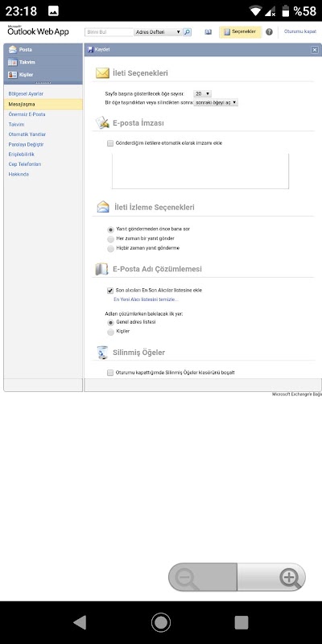Screen dimensions: 322x644
Task: Click the Microsoft Exchange'e Bağlı footer text
Action: pos(297,394)
